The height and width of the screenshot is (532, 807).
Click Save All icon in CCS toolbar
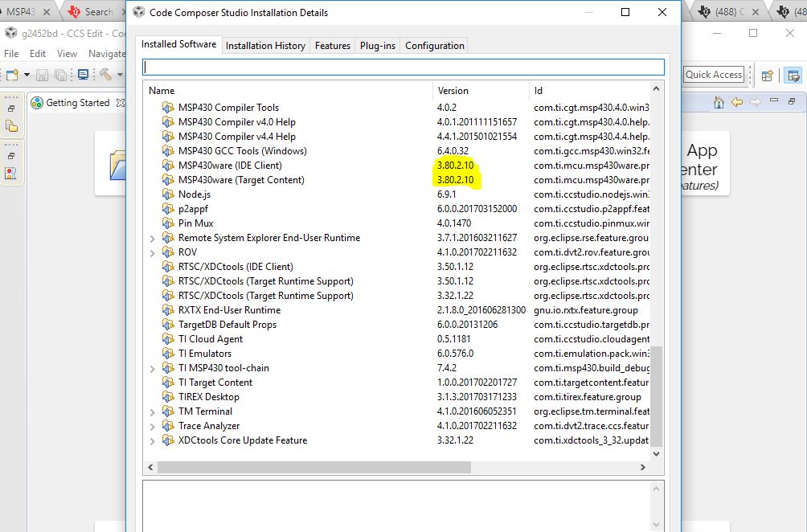tap(61, 75)
